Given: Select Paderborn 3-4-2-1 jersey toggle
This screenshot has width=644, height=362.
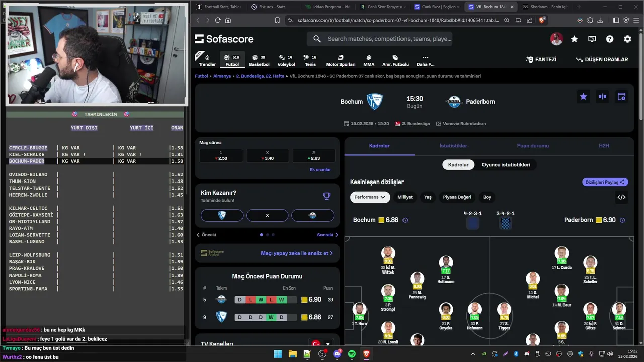Looking at the screenshot, I should [x=506, y=224].
